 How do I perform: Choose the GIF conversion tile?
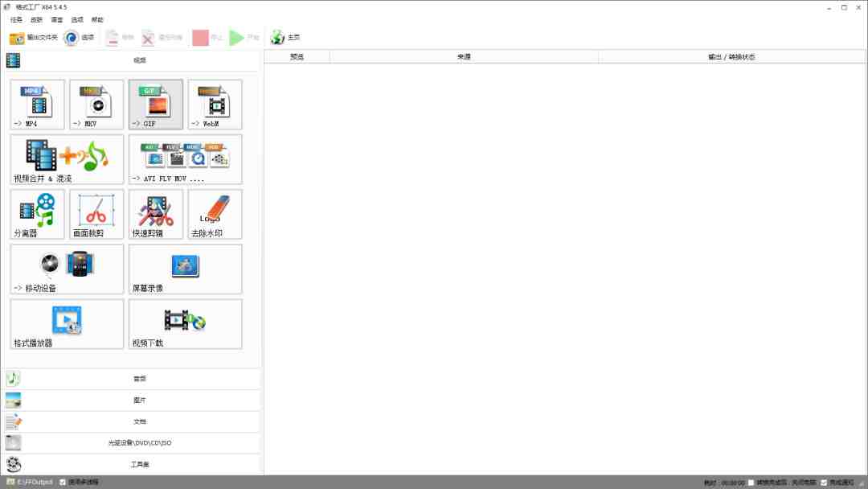(x=156, y=104)
